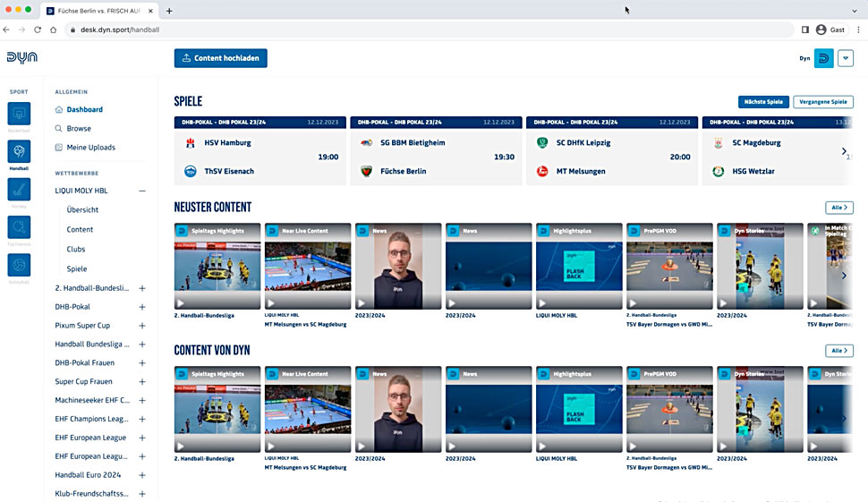This screenshot has width=868, height=502.
Task: Click the Dyn account avatar icon
Action: [824, 58]
